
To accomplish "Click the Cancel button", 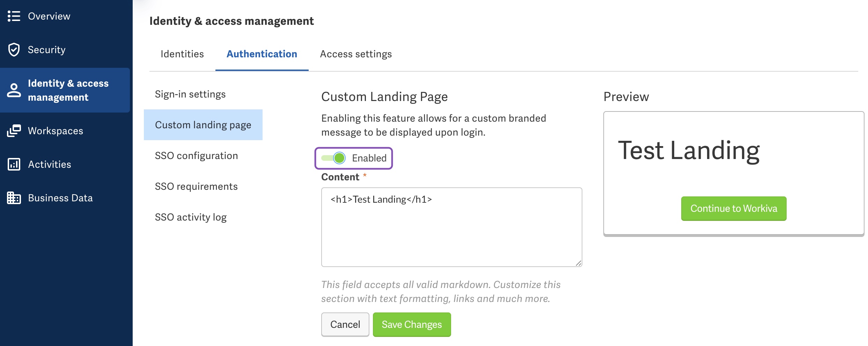I will click(345, 324).
